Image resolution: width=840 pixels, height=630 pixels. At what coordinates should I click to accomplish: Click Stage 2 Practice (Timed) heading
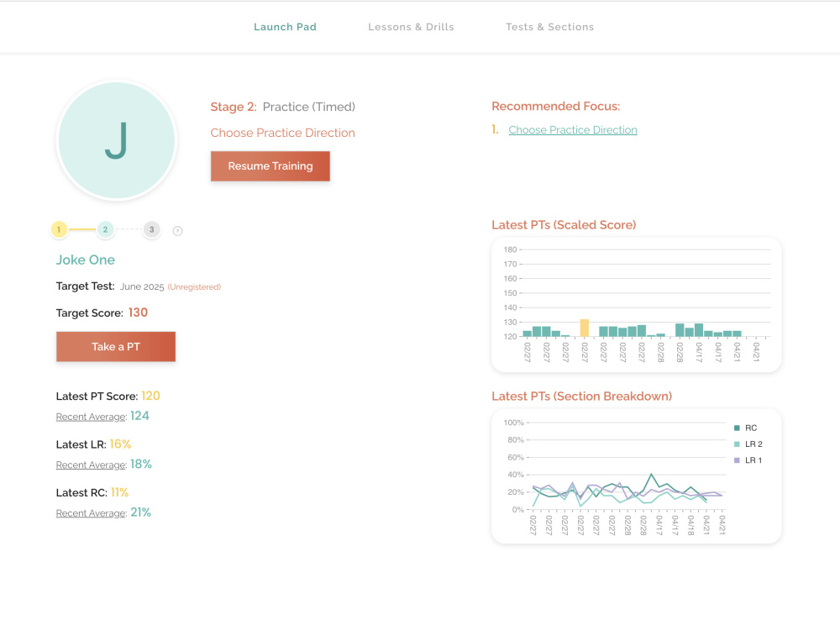coord(282,107)
